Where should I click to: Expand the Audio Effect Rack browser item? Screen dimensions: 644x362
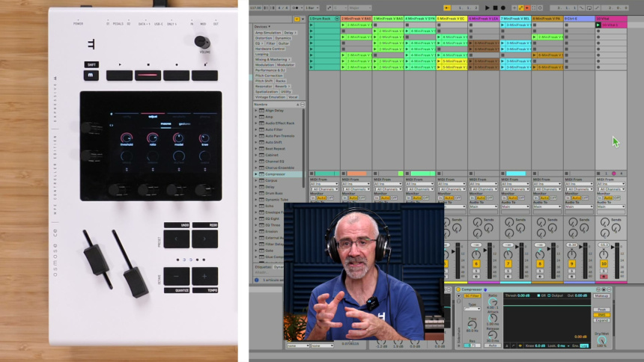pos(256,123)
